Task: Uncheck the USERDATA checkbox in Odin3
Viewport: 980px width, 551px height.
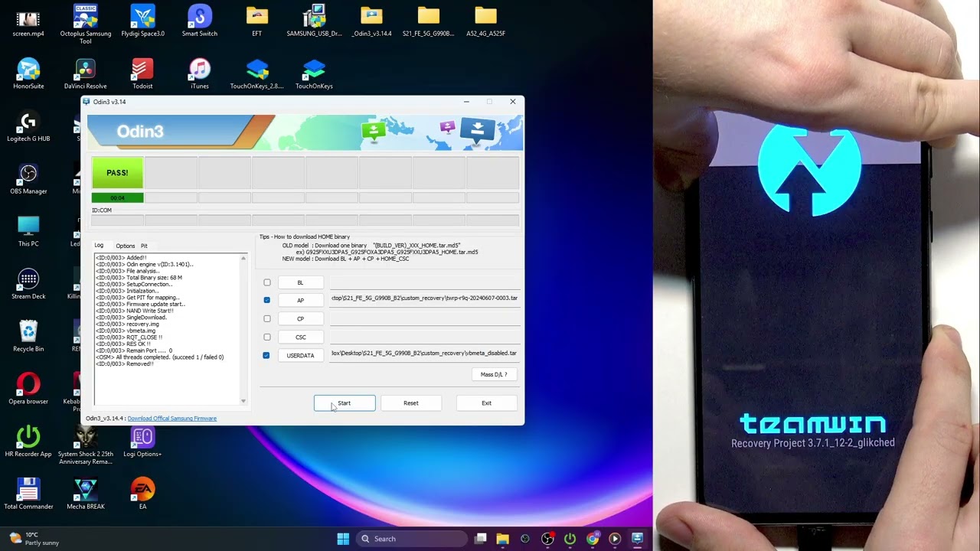Action: coord(266,355)
